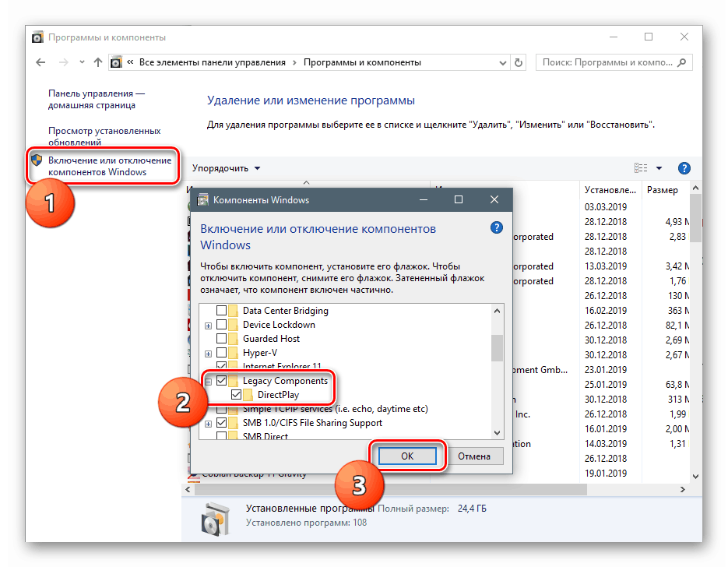Image resolution: width=728 pixels, height=567 pixels.
Task: Expand SMB 1.0/CIFS File Sharing node
Action: (208, 424)
